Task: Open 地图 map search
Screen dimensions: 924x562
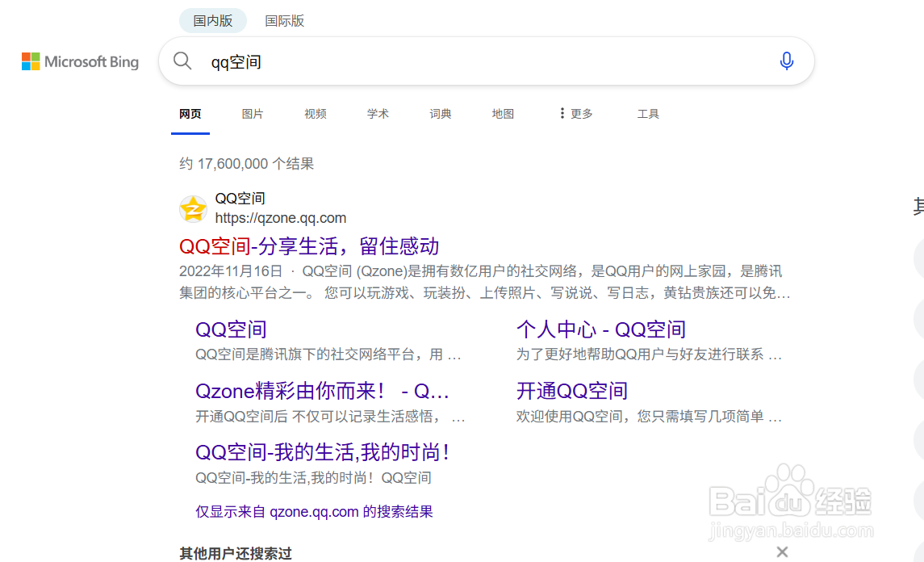Action: point(503,114)
